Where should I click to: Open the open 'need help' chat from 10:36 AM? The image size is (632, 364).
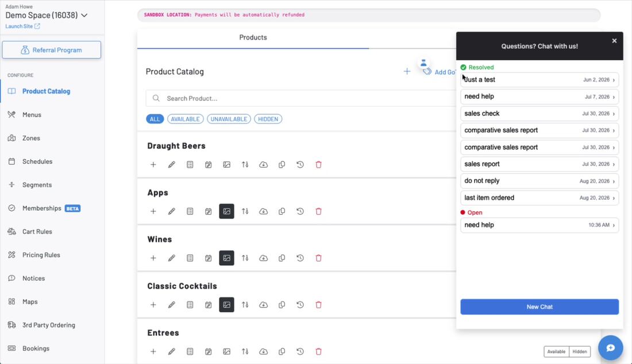[539, 225]
